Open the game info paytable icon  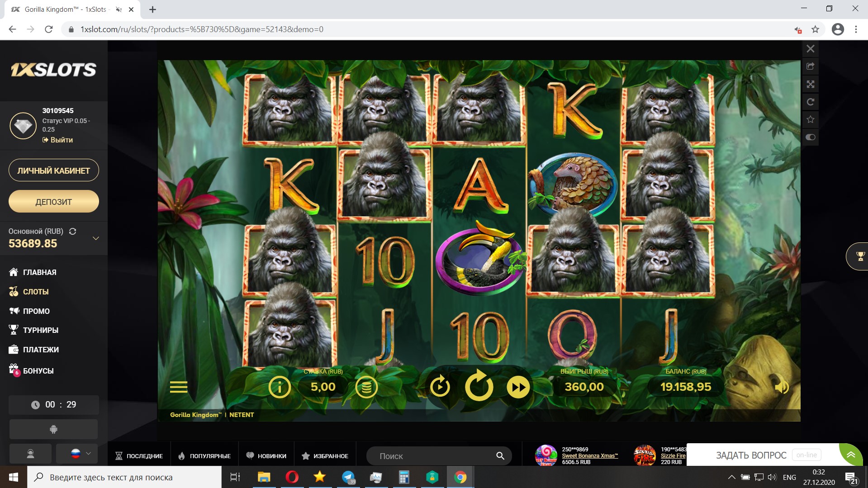click(279, 387)
